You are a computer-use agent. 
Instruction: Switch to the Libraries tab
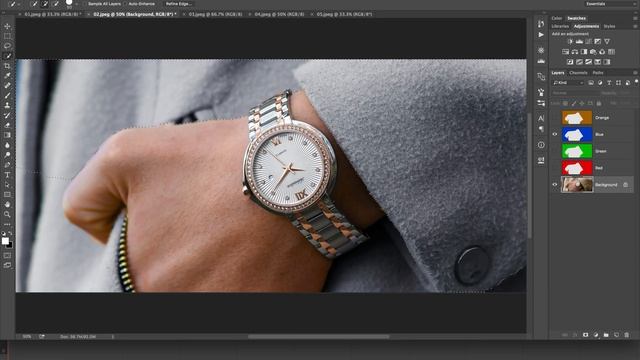pyautogui.click(x=560, y=26)
